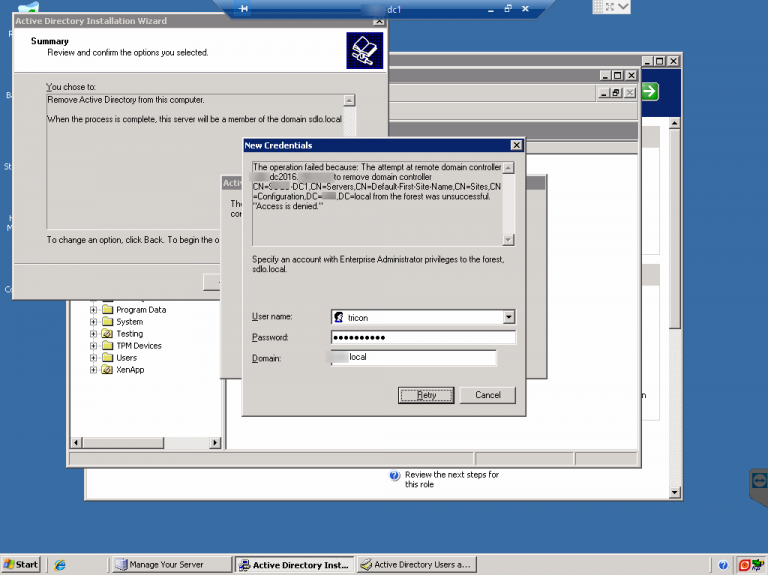Click the Active Directory wizard book icon

pyautogui.click(x=364, y=50)
